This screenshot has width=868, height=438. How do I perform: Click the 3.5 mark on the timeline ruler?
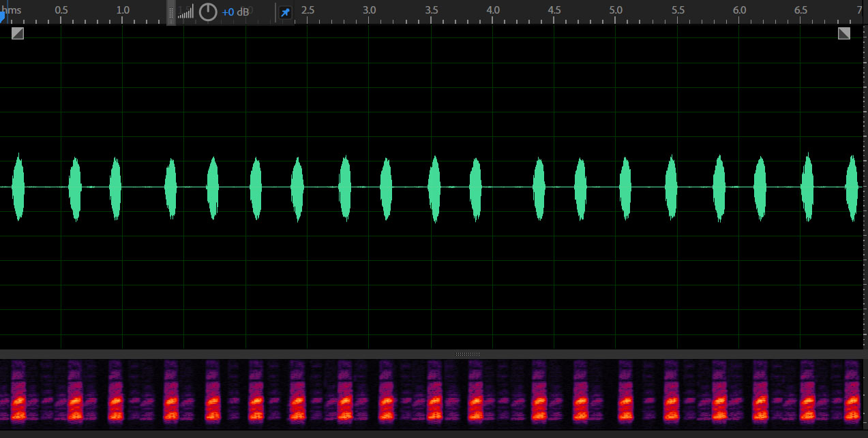(x=431, y=11)
